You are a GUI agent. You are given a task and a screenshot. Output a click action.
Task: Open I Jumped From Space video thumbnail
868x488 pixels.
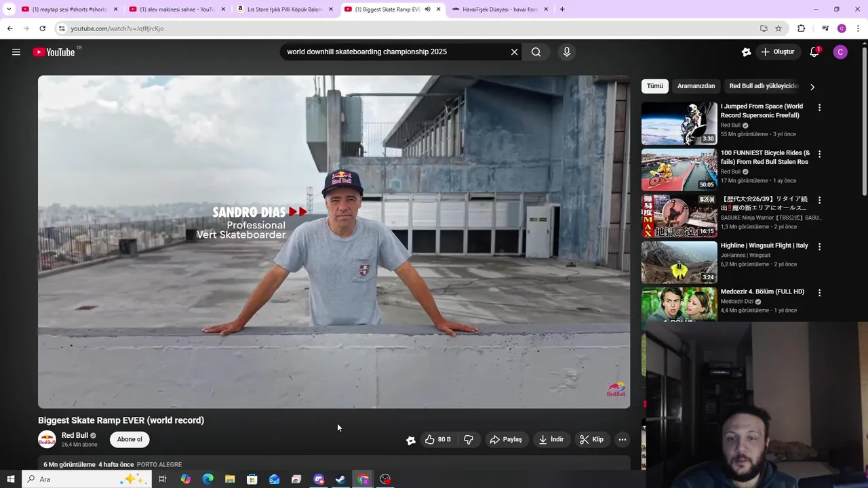pyautogui.click(x=679, y=123)
